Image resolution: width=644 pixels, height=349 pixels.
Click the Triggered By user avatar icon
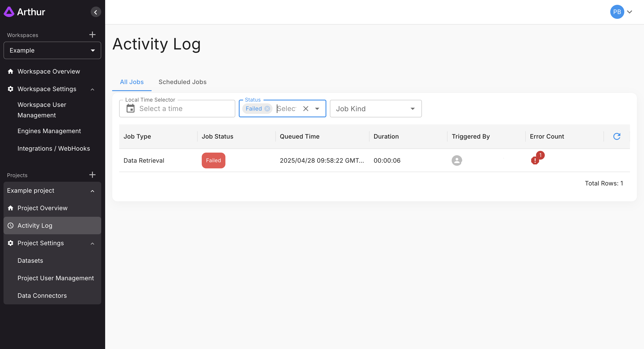(x=456, y=160)
